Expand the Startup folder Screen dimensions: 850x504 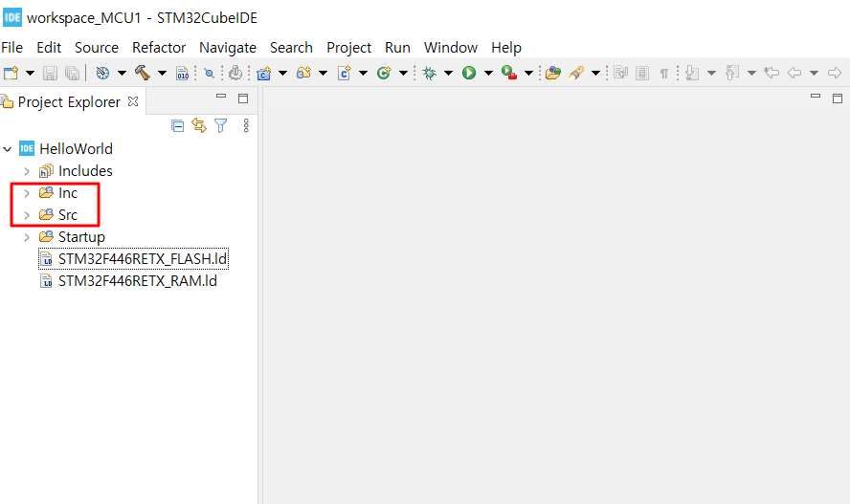pos(27,237)
